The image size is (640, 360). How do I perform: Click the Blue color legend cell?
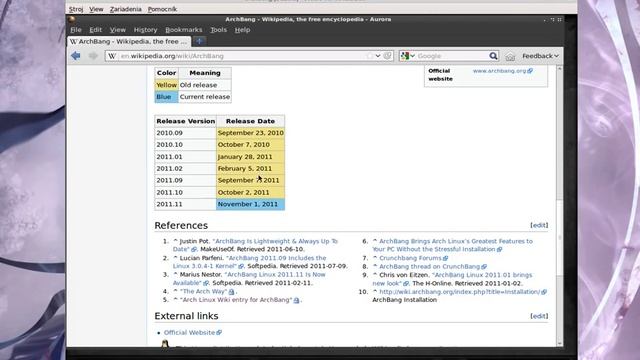167,97
